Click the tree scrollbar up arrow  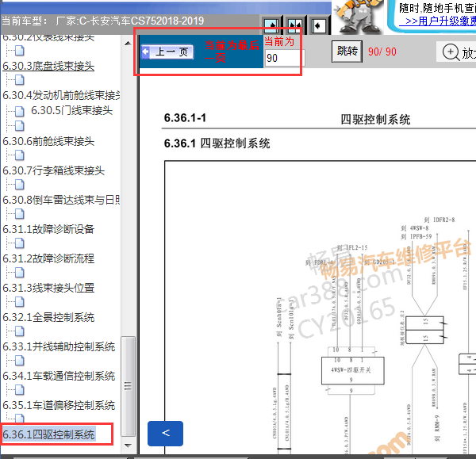click(128, 44)
